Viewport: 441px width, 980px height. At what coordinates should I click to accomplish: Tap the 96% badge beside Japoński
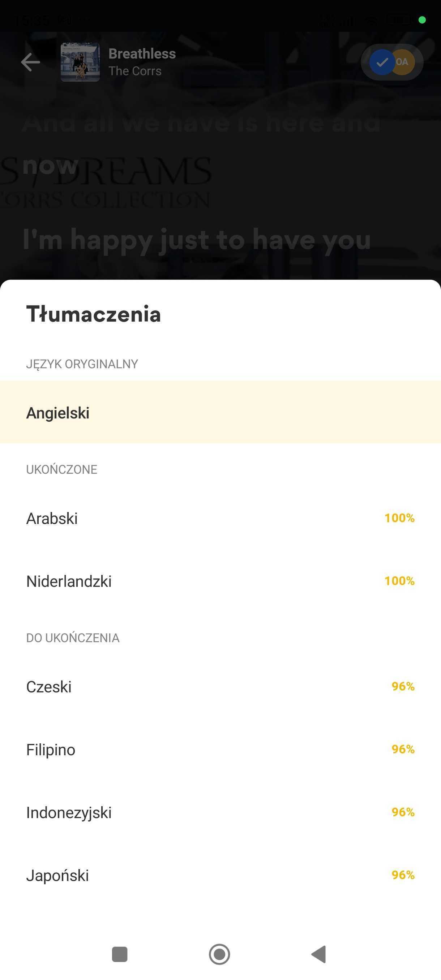click(x=403, y=875)
